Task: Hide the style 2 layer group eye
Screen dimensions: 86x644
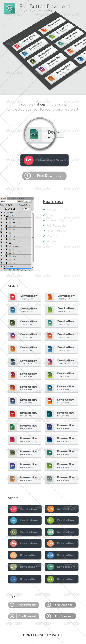Action: point(1,216)
